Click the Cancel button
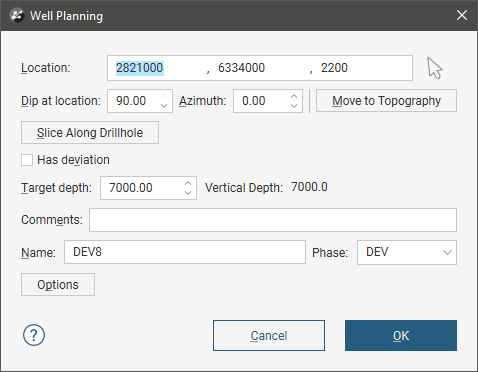Screen dimensions: 478x372 coord(269,336)
